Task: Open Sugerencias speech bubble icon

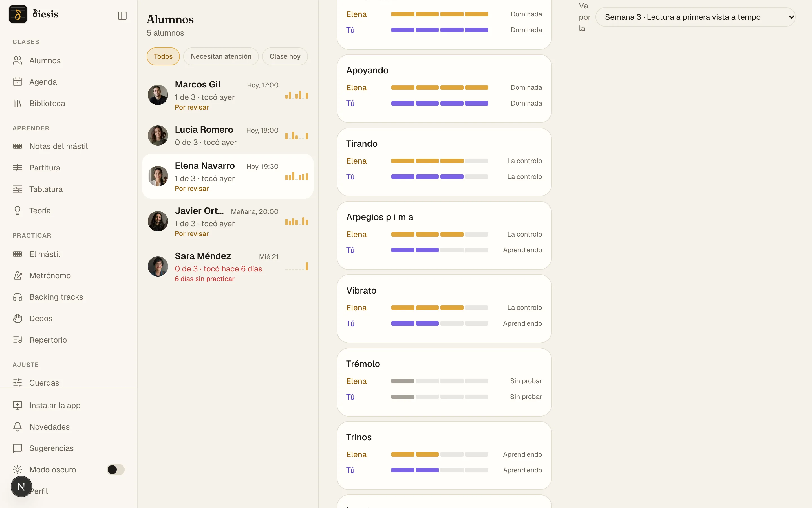Action: tap(17, 448)
